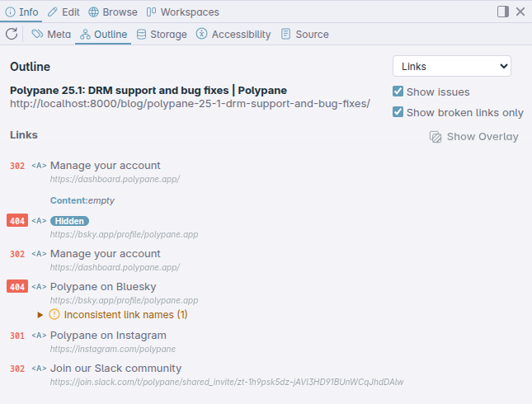Click the page title Polypane 25.1 heading
Image resolution: width=532 pixels, height=404 pixels.
coord(148,90)
